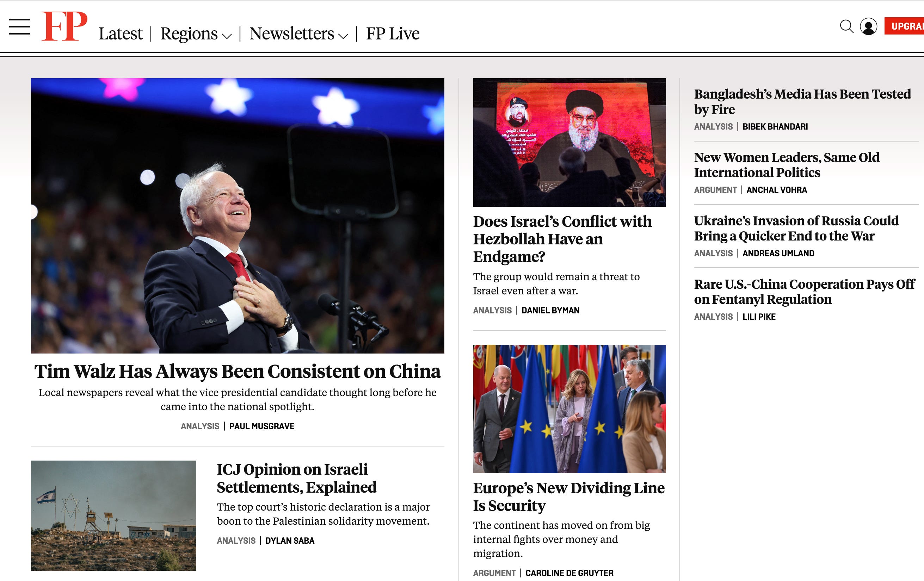The height and width of the screenshot is (581, 924).
Task: Open Rare U.S.-China Cooperation on Fentanyl headline
Action: (804, 292)
